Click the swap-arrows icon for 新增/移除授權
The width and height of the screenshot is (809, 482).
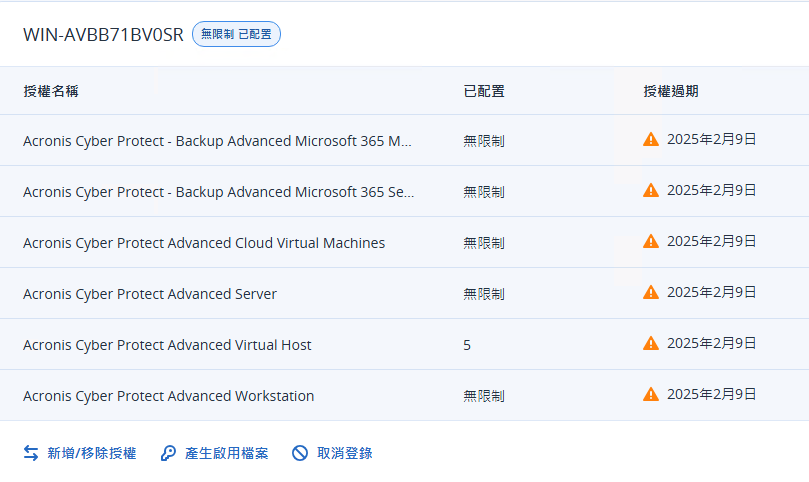pos(31,453)
